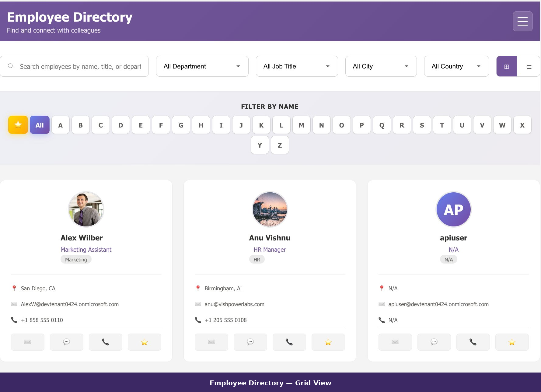Call Alex Wilber with the phone button
This screenshot has width=541, height=392.
[x=106, y=342]
